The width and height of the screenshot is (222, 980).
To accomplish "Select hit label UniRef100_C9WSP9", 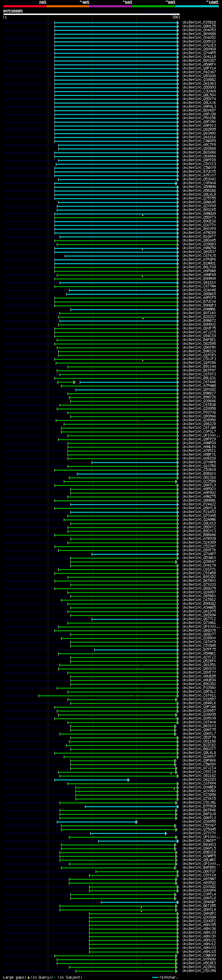I will pos(199,141).
